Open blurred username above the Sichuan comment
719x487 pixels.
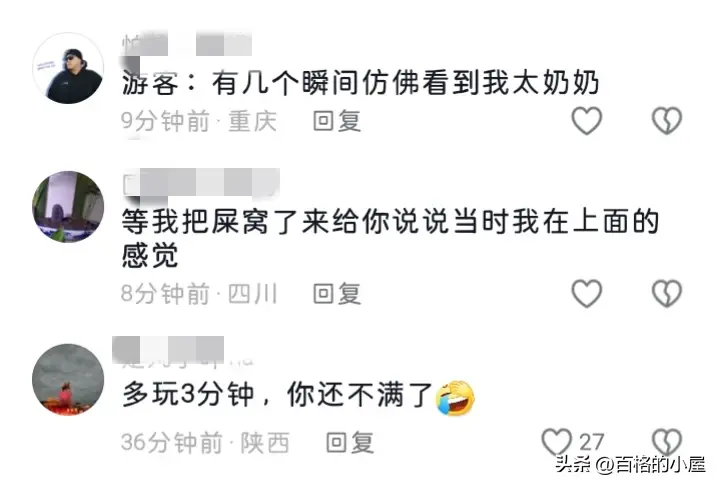(201, 183)
